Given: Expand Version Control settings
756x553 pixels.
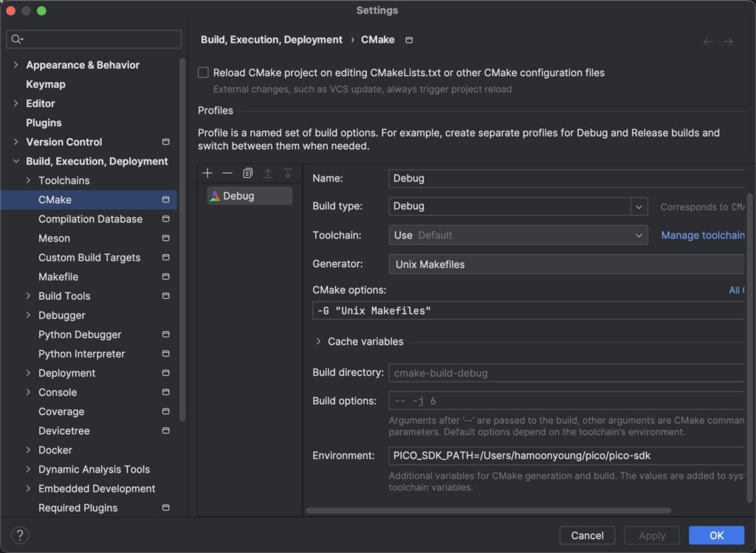Looking at the screenshot, I should [x=16, y=142].
